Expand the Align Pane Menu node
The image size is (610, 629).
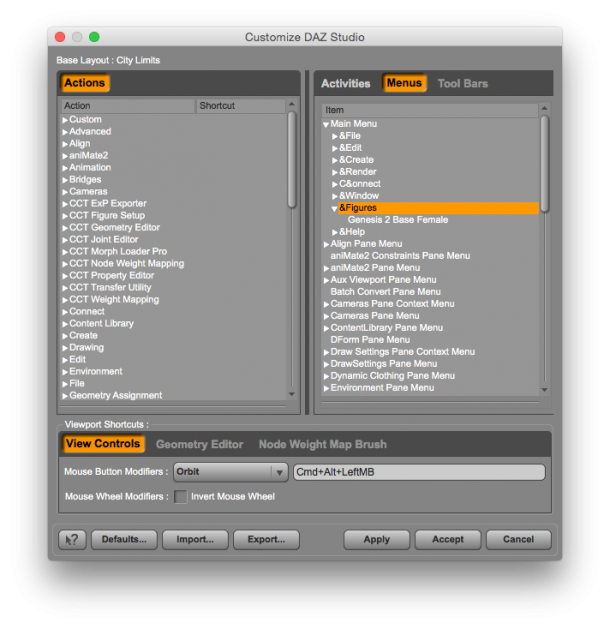[326, 244]
